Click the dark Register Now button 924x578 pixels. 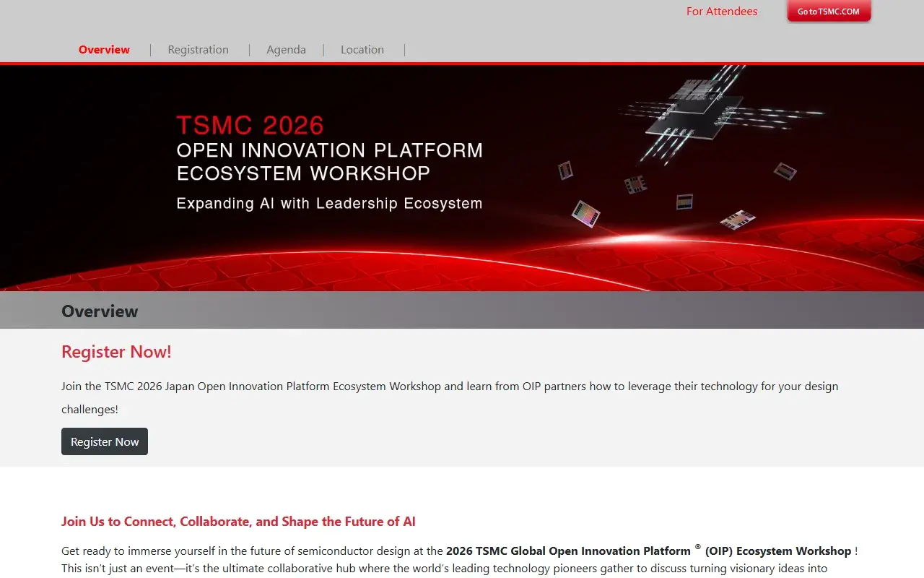click(x=105, y=441)
